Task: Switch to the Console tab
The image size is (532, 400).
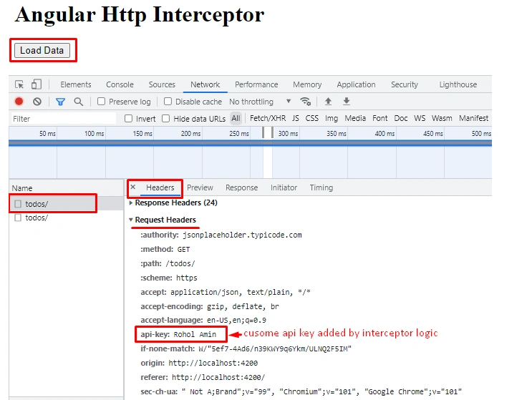Action: tap(120, 84)
